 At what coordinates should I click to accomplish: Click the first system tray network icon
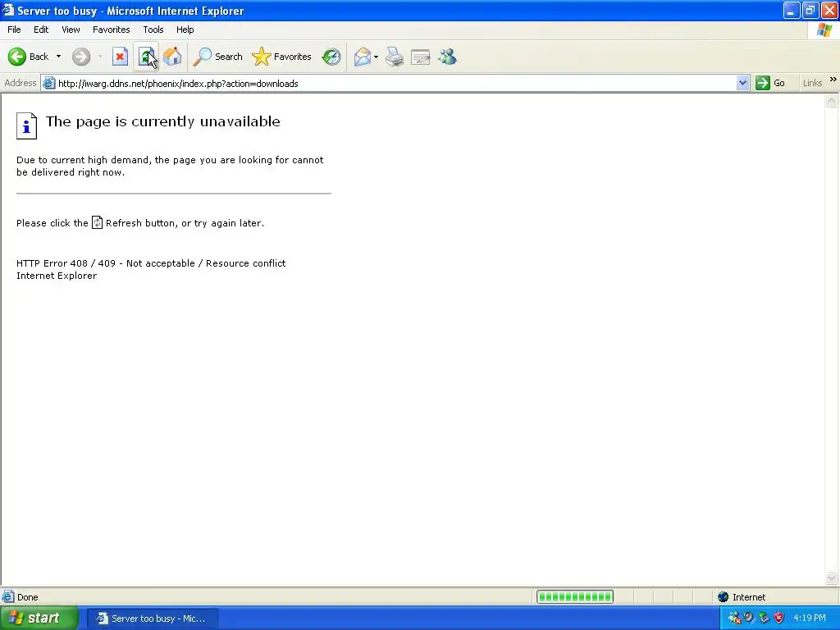734,619
